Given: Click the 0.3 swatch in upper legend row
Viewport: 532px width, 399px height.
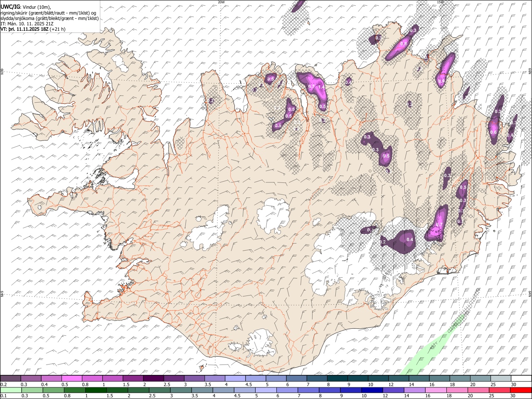Looking at the screenshot, I should point(31,379).
